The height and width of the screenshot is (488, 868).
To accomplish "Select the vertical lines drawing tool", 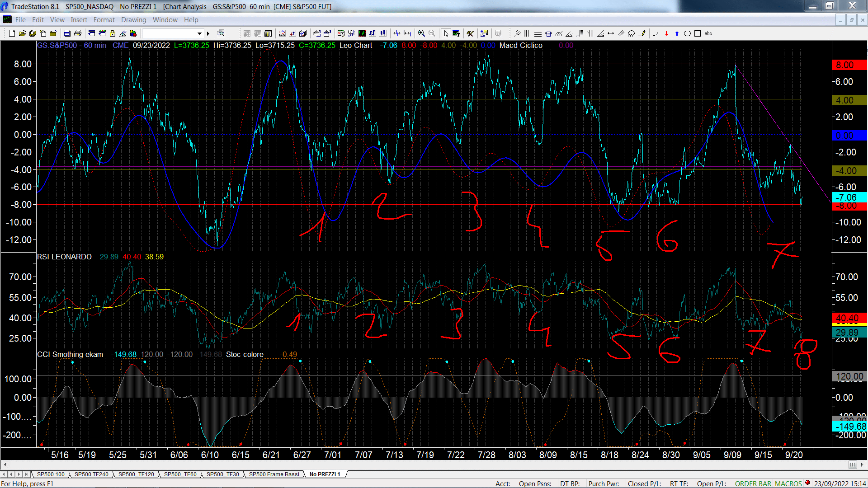I will point(528,33).
